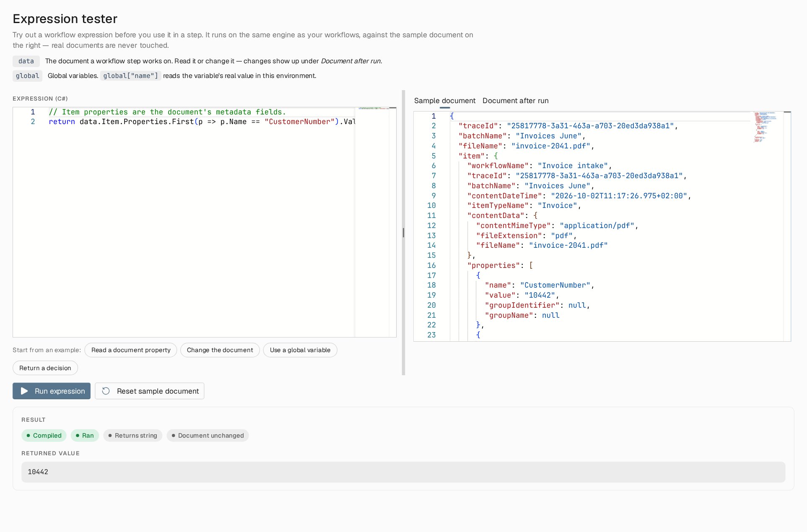Click the "contentData": { line in sample document
Viewport: 807px width, 532px height.
pos(502,215)
